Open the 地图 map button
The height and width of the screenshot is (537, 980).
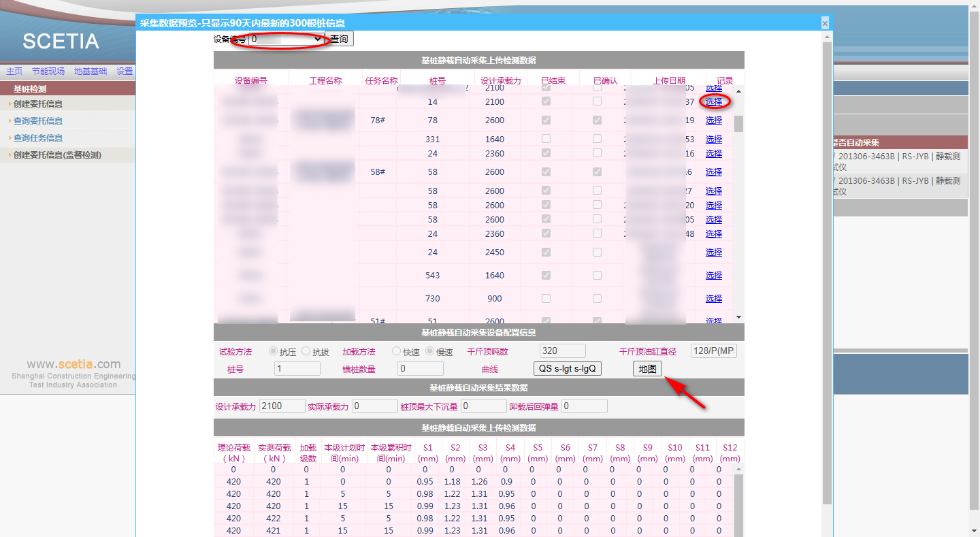pyautogui.click(x=647, y=369)
